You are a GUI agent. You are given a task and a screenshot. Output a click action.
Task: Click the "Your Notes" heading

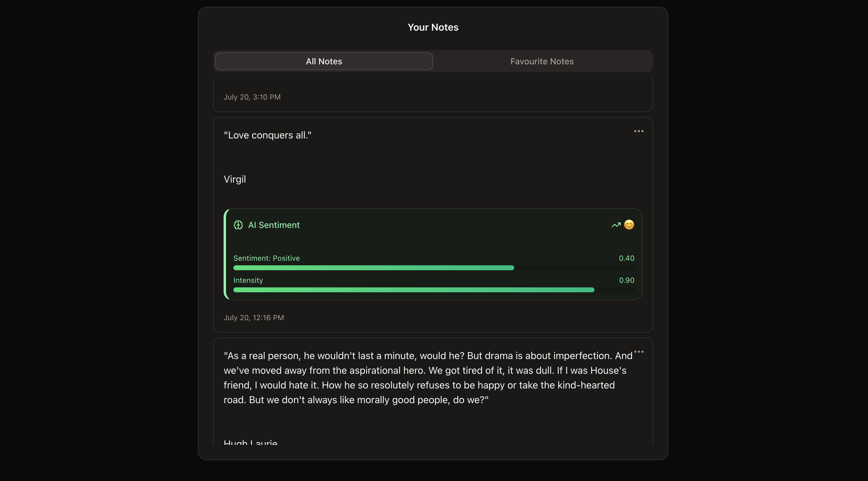[x=433, y=27]
